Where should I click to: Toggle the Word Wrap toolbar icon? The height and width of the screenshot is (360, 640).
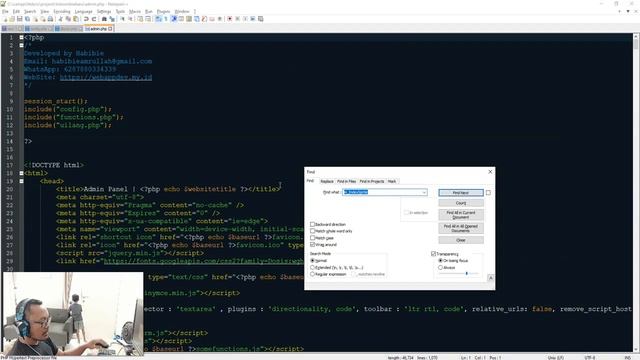158,19
